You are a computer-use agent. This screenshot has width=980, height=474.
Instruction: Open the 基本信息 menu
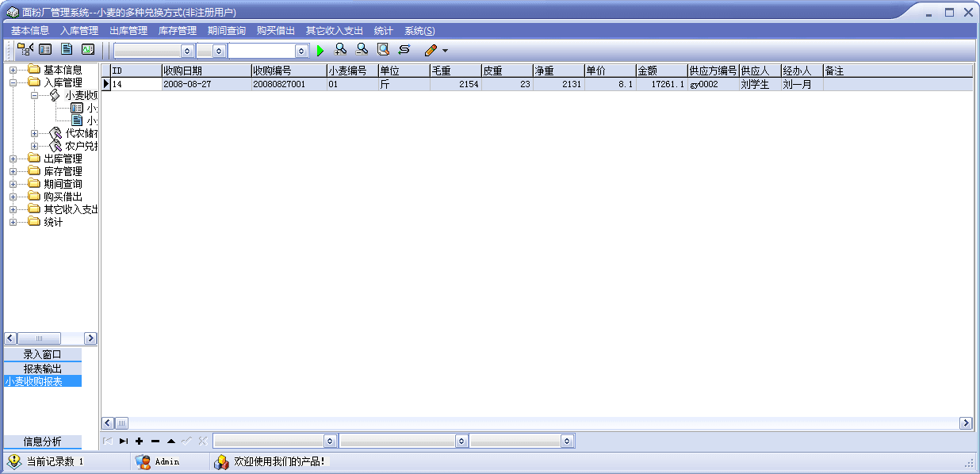pos(30,31)
